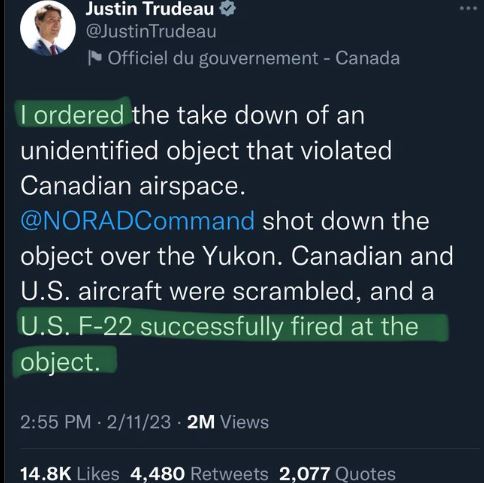Open the tweet's more options menu
This screenshot has height=483, width=484.
tap(468, 9)
